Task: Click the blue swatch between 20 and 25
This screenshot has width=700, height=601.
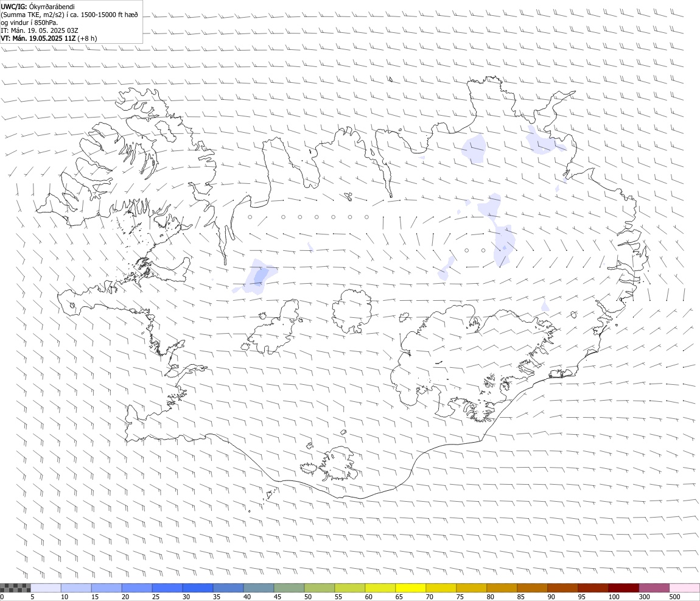Action: [136, 588]
